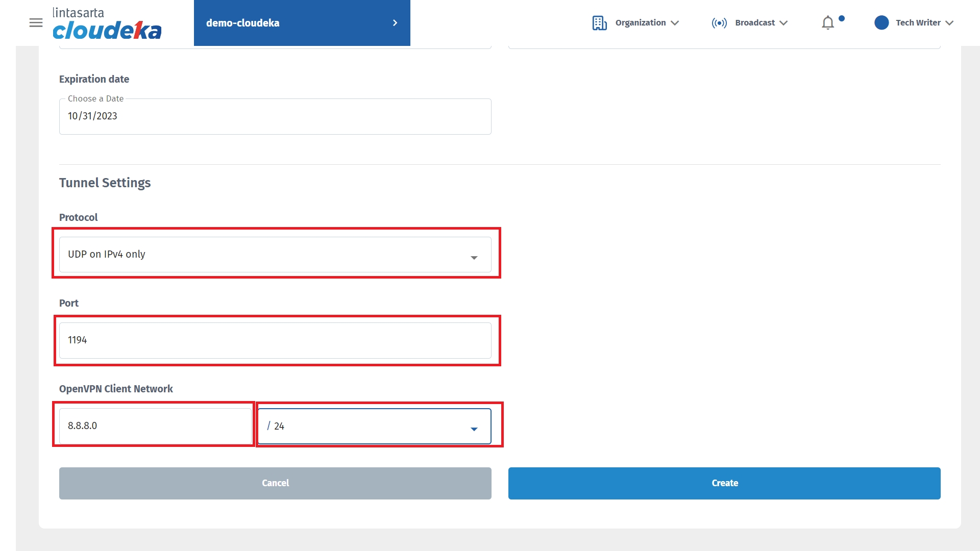Open the notifications bell
Viewport: 980px width, 551px height.
click(828, 23)
